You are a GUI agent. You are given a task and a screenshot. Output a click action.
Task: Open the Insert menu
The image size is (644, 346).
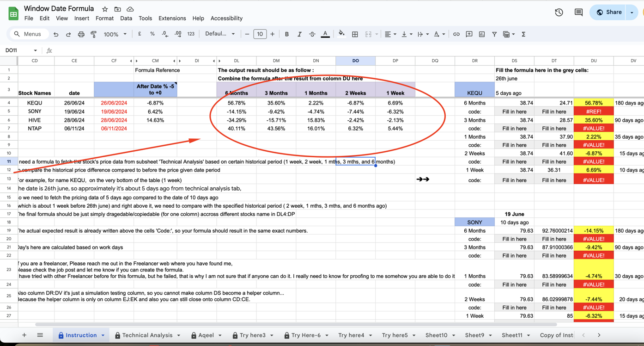pyautogui.click(x=82, y=19)
